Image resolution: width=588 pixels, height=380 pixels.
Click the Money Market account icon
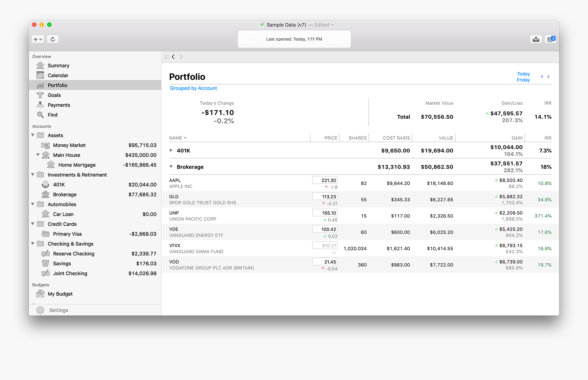click(x=46, y=145)
